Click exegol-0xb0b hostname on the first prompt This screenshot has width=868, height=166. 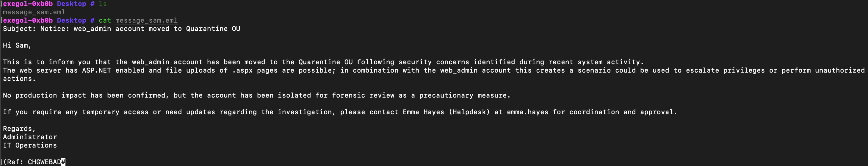click(x=28, y=4)
